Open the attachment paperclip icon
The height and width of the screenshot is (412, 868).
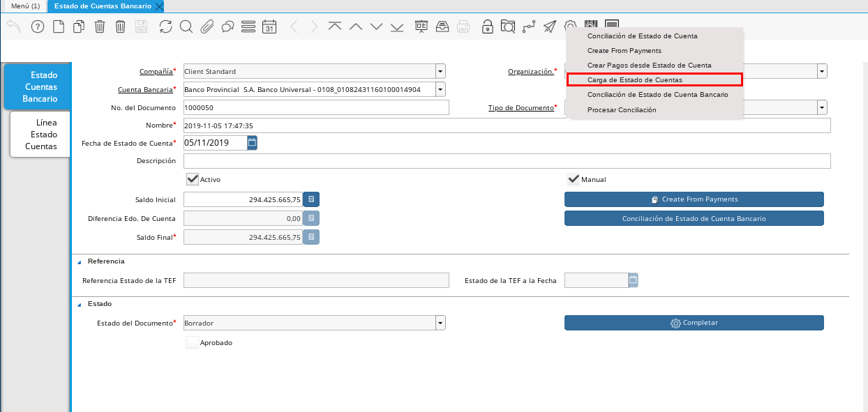tap(207, 26)
